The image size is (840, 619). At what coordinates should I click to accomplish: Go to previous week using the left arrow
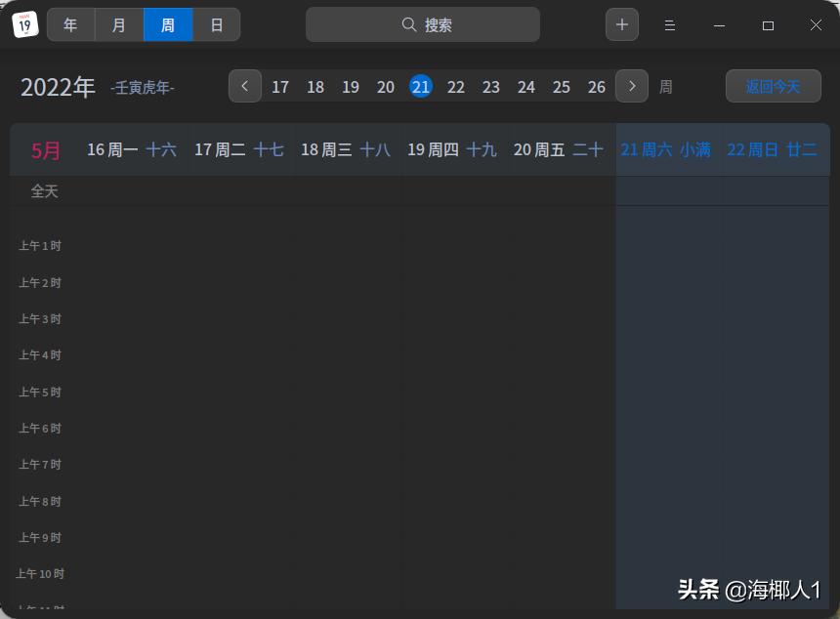(x=245, y=86)
